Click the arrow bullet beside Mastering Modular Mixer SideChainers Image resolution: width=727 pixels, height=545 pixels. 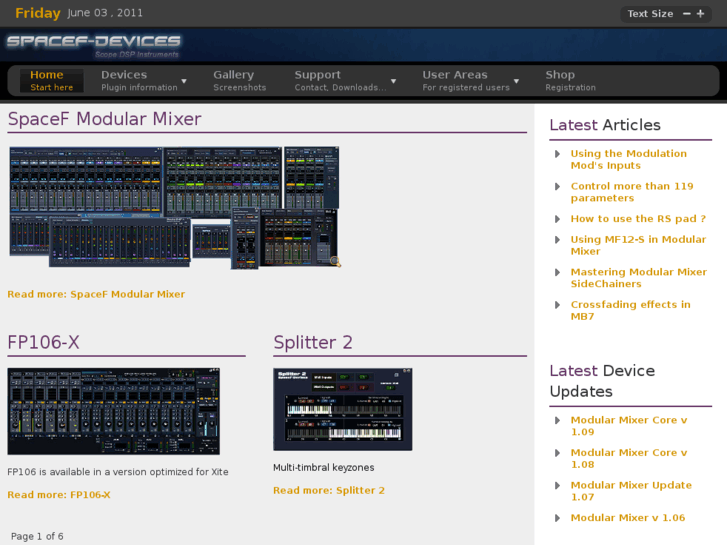pyautogui.click(x=557, y=272)
